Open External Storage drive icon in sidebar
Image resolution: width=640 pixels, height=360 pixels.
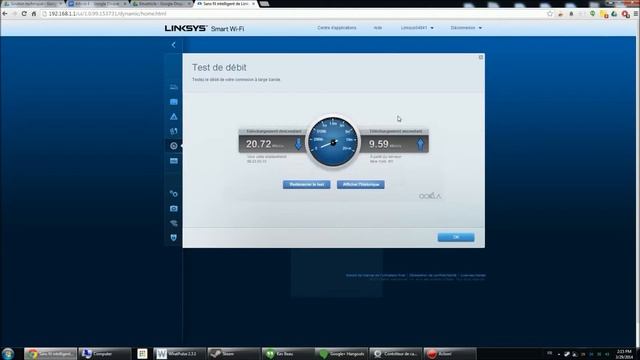[x=173, y=161]
